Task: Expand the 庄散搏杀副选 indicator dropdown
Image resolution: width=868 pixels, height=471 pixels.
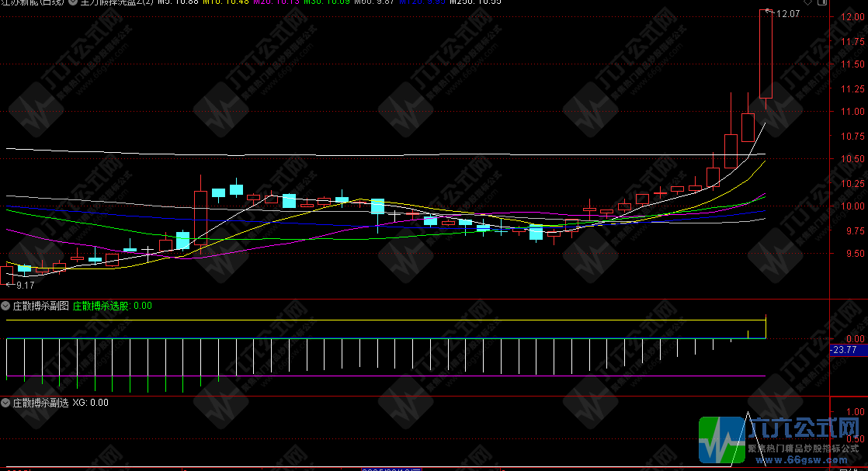Action: pyautogui.click(x=5, y=403)
